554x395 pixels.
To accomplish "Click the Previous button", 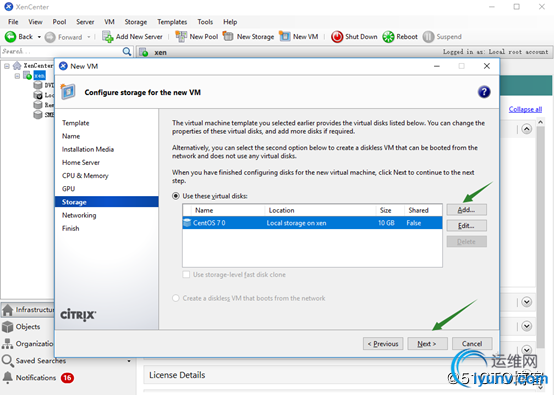I will (x=383, y=344).
